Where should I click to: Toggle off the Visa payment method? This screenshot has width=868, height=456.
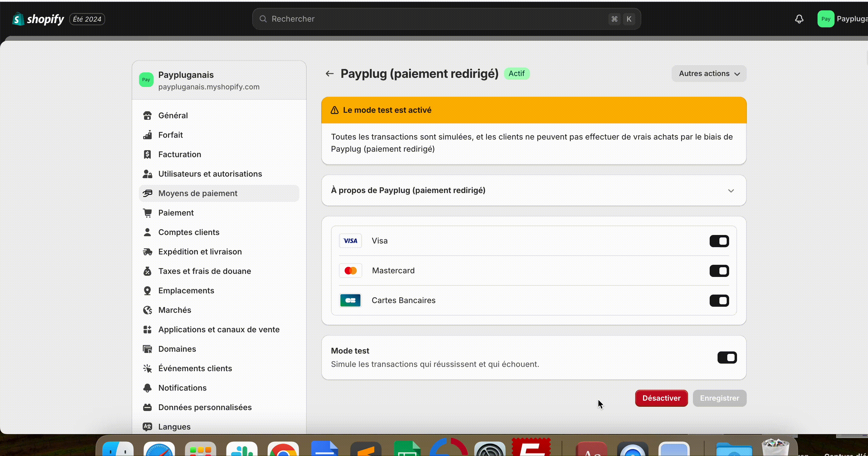point(719,241)
